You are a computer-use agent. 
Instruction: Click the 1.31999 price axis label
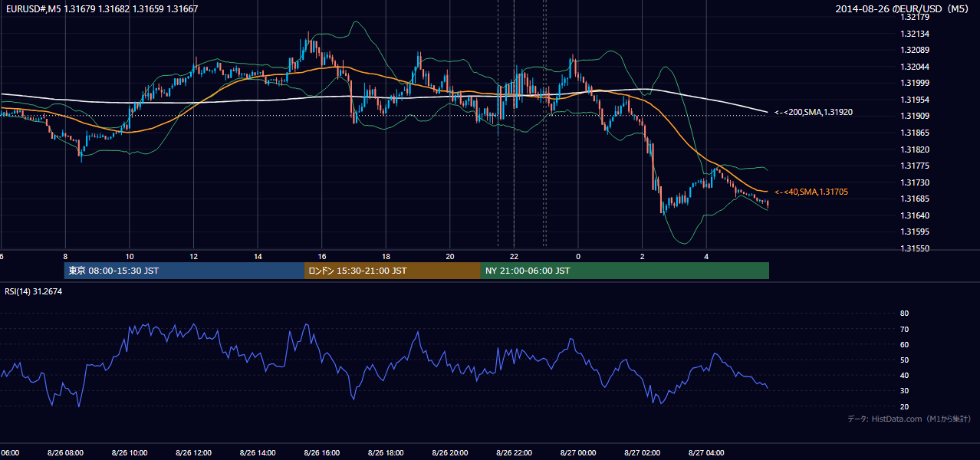pos(915,84)
